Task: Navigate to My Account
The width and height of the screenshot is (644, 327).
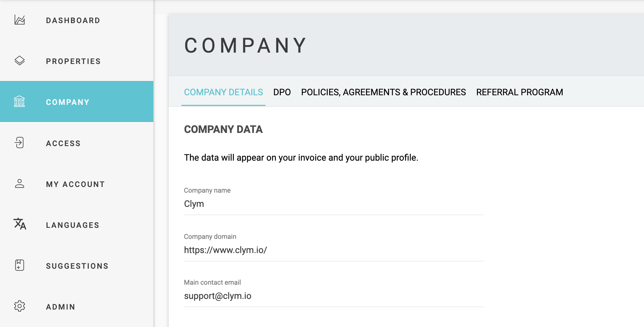Action: 77,184
